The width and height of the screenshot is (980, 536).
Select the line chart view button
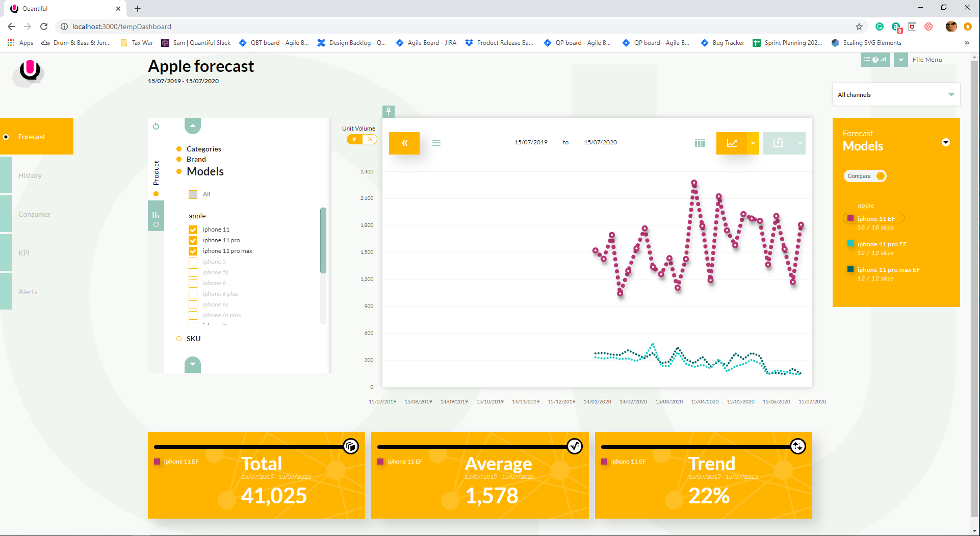[x=732, y=143]
